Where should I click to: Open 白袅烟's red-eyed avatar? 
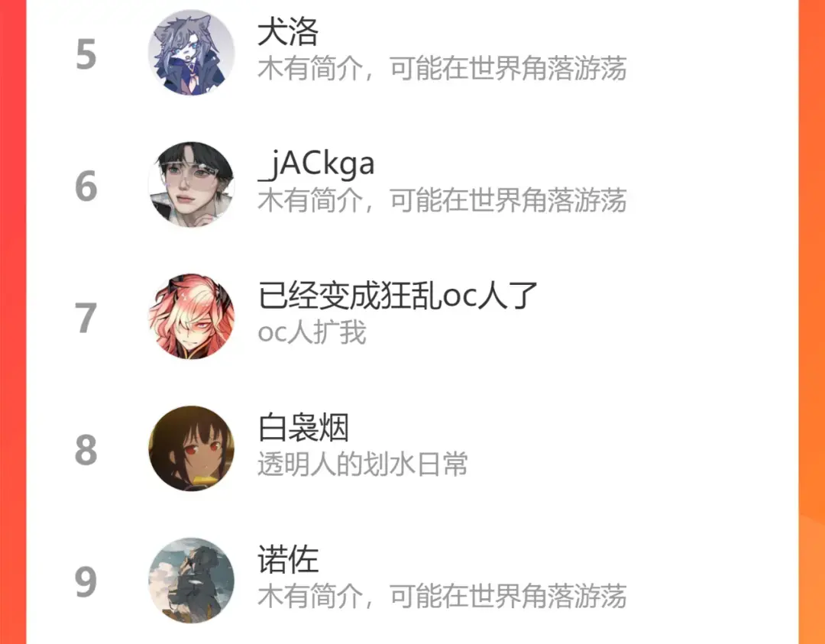coord(191,448)
